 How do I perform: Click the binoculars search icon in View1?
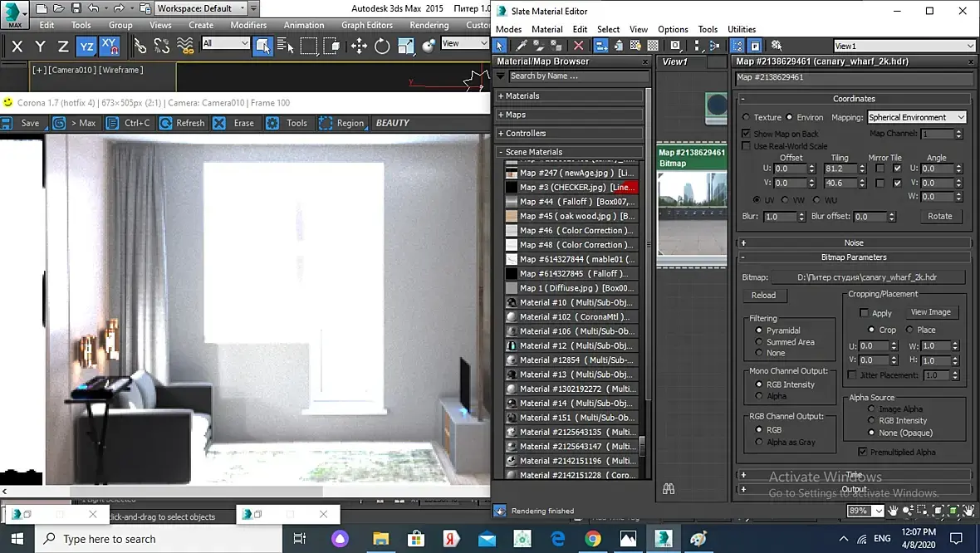coord(669,488)
